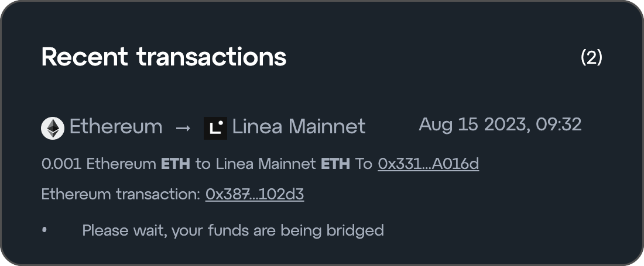
Task: Click the Recent transactions heading
Action: tap(164, 57)
